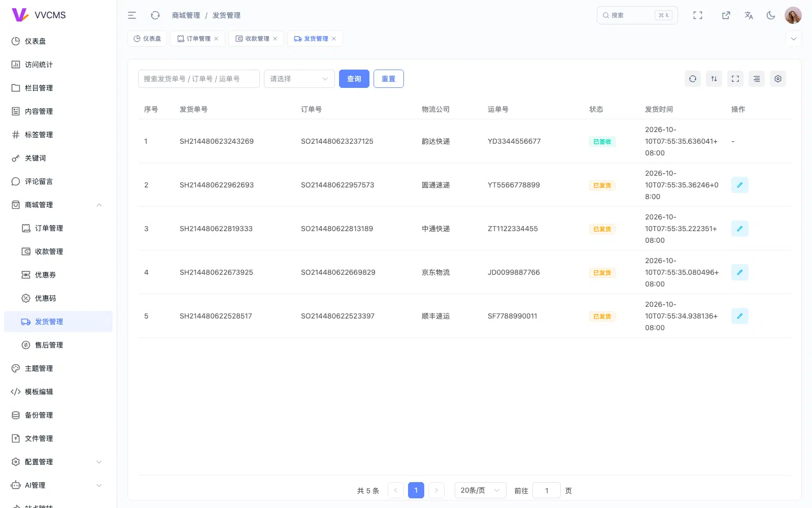The width and height of the screenshot is (812, 508).
Task: Edit shipment row SH214480622673925
Action: (x=740, y=272)
